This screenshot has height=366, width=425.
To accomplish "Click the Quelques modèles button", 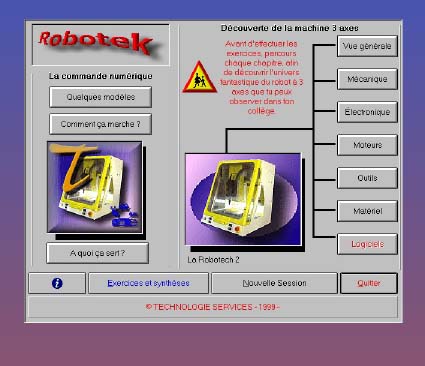I will tap(101, 97).
